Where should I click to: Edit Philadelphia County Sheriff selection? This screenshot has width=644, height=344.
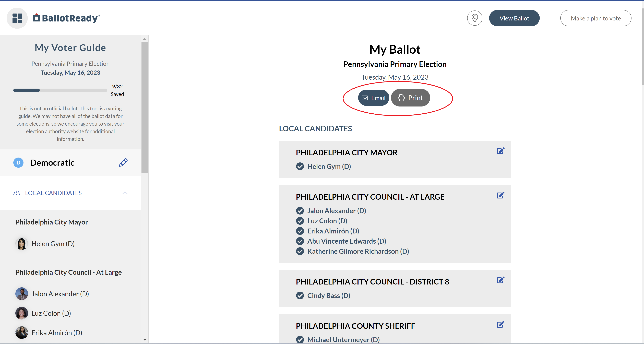[x=500, y=325]
